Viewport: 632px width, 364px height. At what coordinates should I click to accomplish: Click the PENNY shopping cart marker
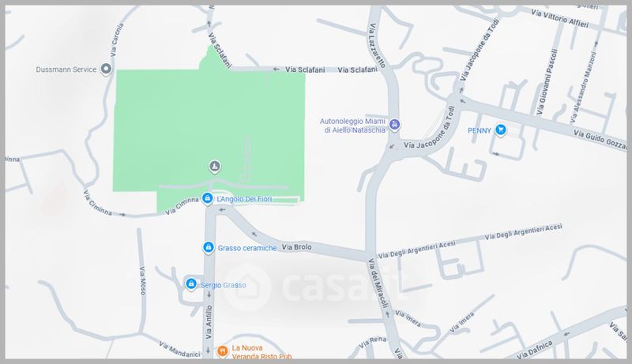501,130
